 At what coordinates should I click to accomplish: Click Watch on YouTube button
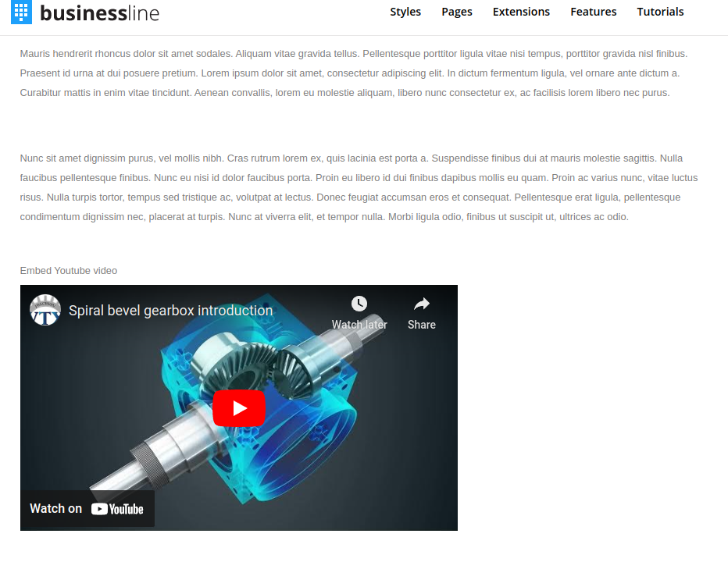pyautogui.click(x=87, y=509)
